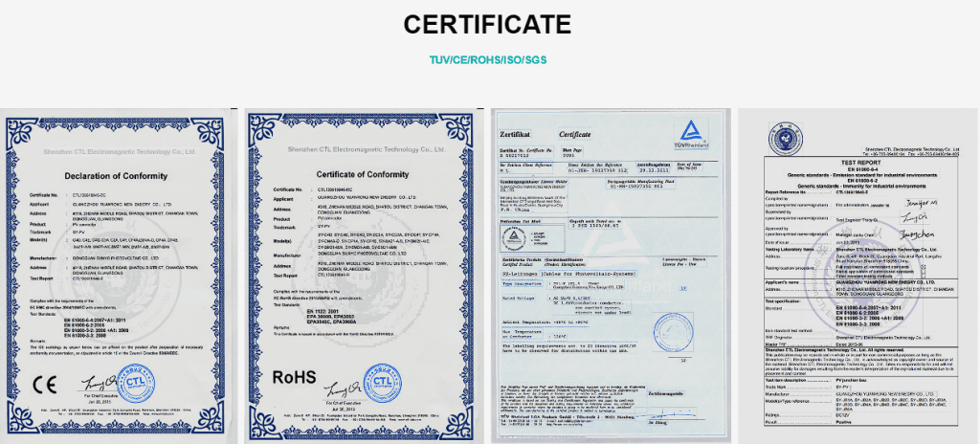
Task: Click the CTL round stamp beside the CE mark
Action: [x=136, y=383]
